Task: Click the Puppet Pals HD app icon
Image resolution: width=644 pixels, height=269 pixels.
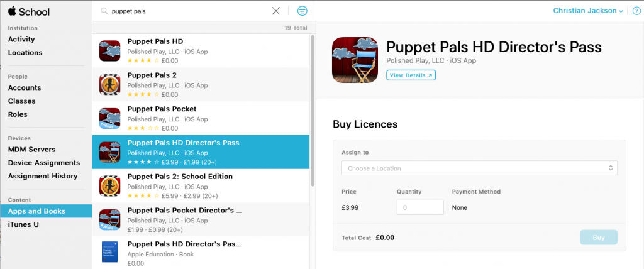Action: (109, 51)
